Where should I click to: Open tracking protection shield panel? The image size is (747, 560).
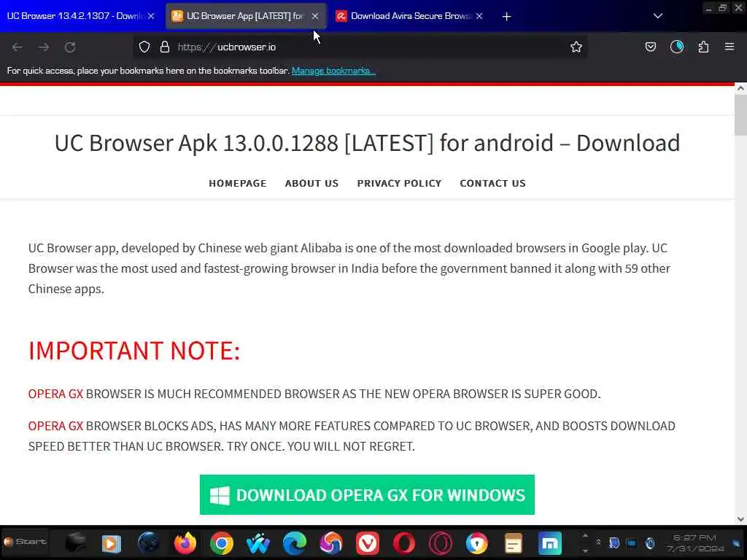coord(144,47)
